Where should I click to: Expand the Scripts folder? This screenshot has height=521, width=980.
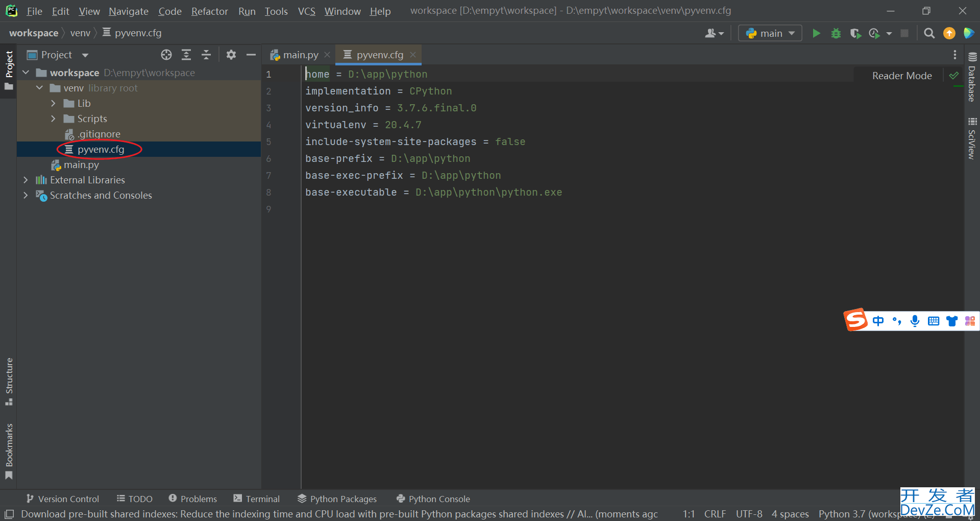click(53, 119)
